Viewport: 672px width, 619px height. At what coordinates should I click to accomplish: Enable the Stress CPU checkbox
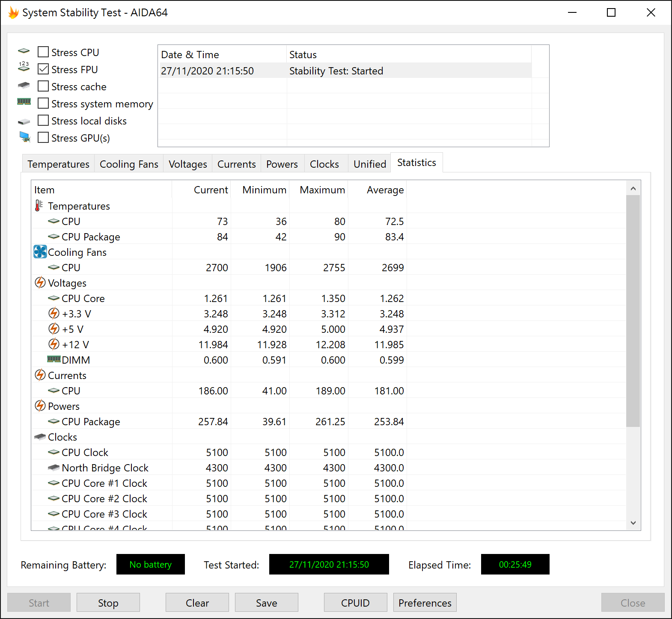pyautogui.click(x=43, y=52)
